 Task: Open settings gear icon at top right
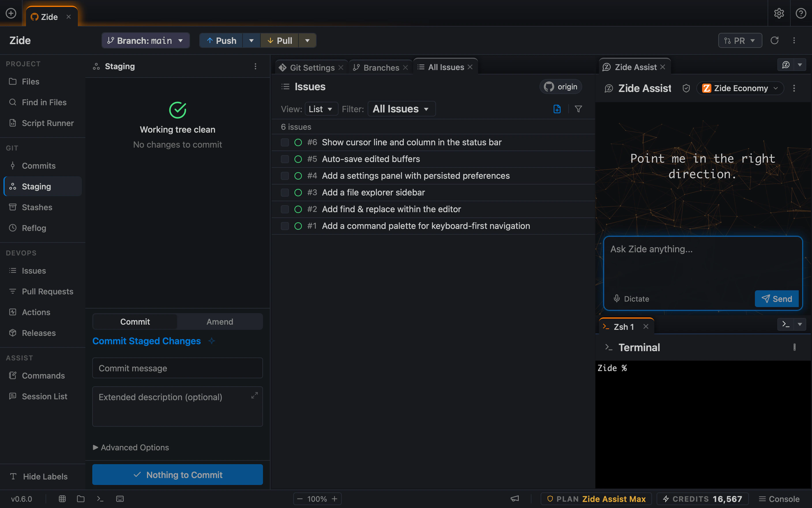(779, 13)
